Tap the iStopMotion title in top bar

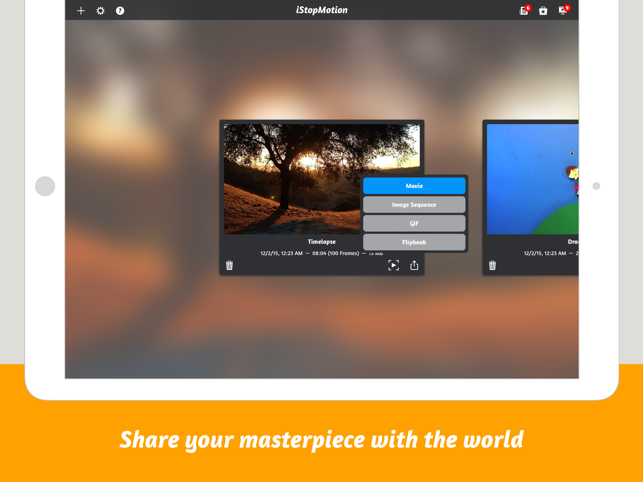321,11
